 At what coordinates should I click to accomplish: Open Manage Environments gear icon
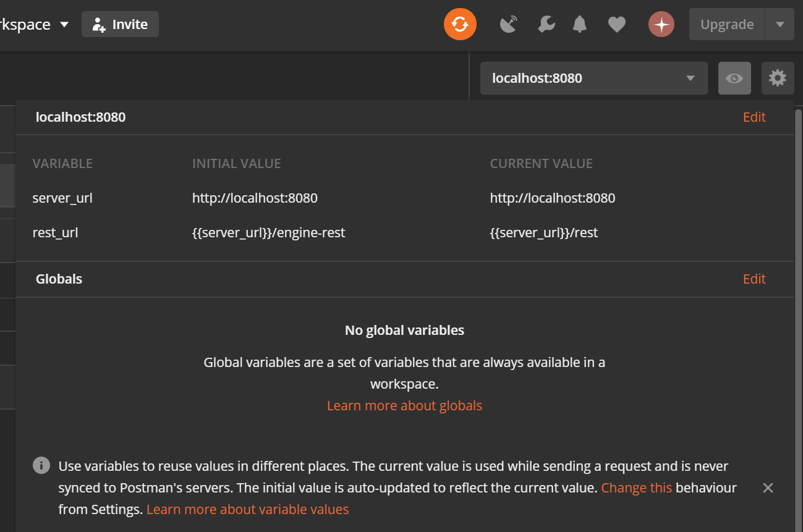click(778, 78)
